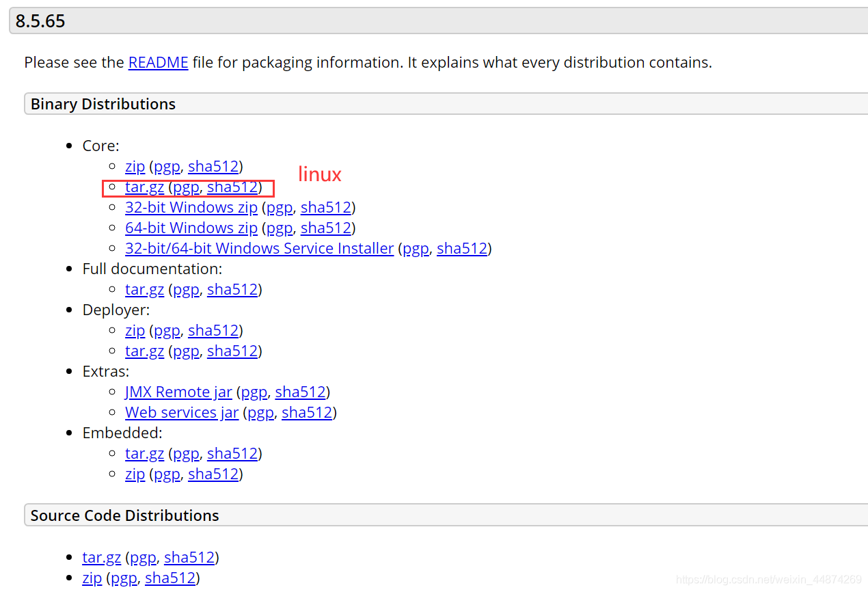This screenshot has height=592, width=868.
Task: Open pgp for 32-bit Windows zip
Action: click(x=280, y=207)
